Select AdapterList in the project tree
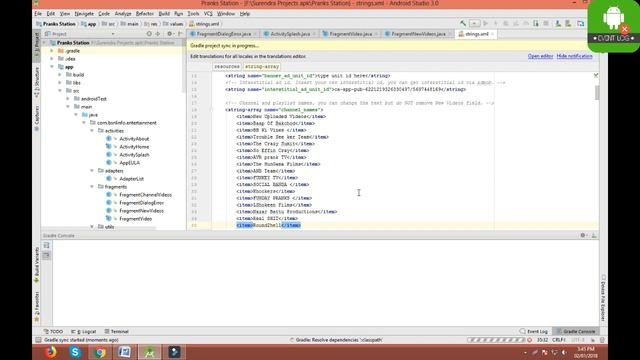 point(131,179)
